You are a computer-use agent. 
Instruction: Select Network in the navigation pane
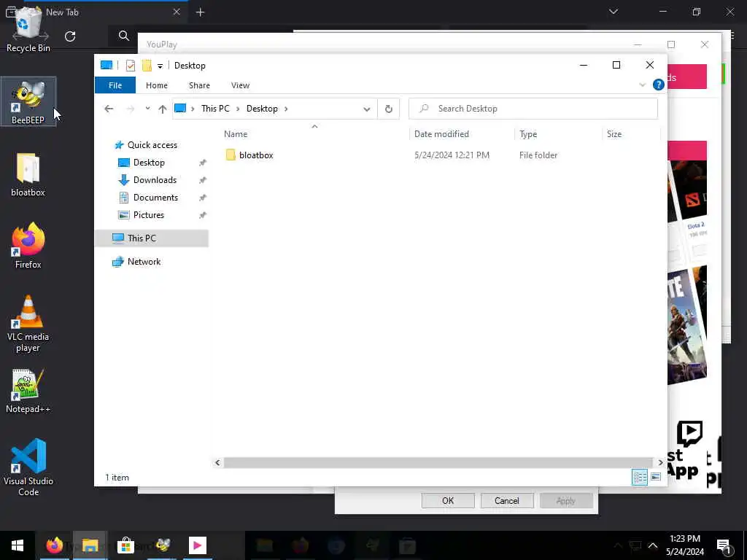144,262
